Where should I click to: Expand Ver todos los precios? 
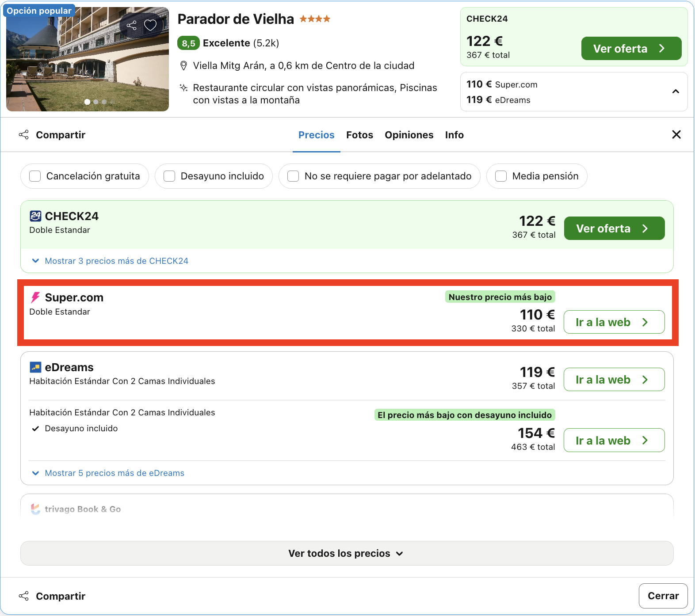click(x=347, y=553)
